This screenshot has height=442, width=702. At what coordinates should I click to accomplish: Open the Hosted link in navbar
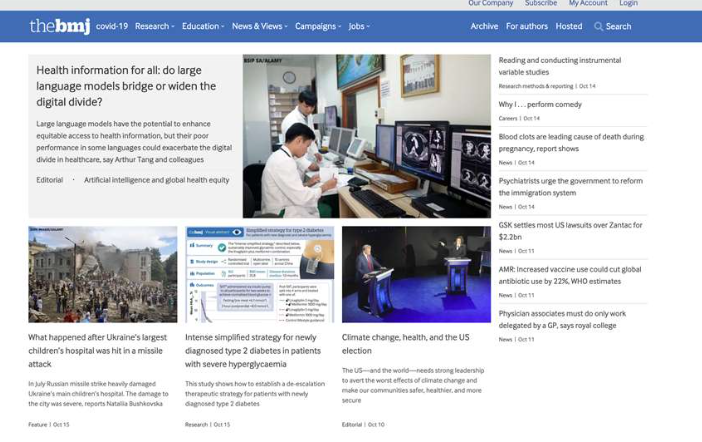[x=569, y=26]
